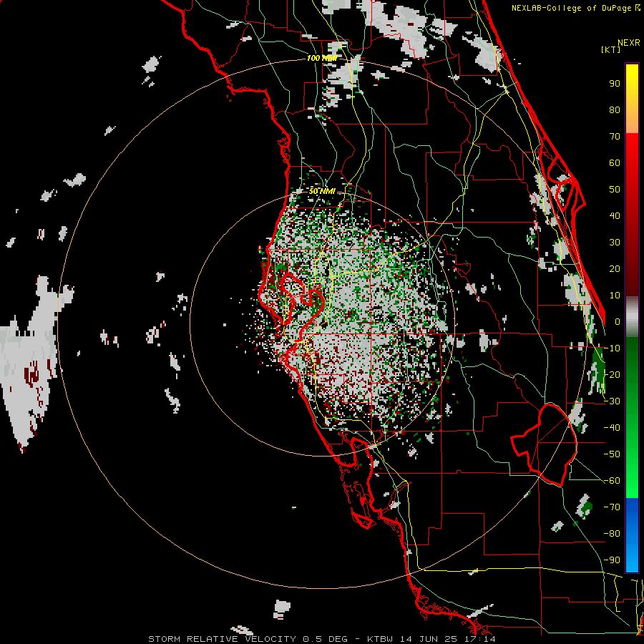Image resolution: width=644 pixels, height=644 pixels.
Task: Click the positive 40 scale value
Action: click(615, 215)
